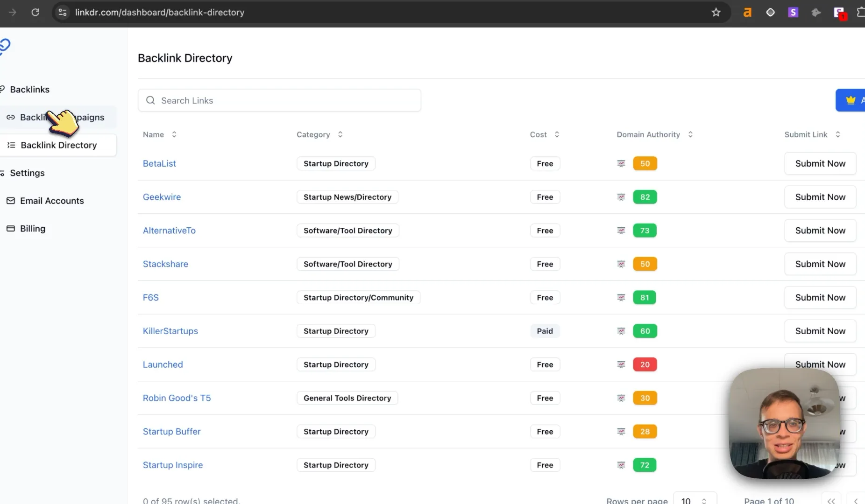Image resolution: width=865 pixels, height=504 pixels.
Task: Click the browser address bar URL
Action: (x=160, y=13)
